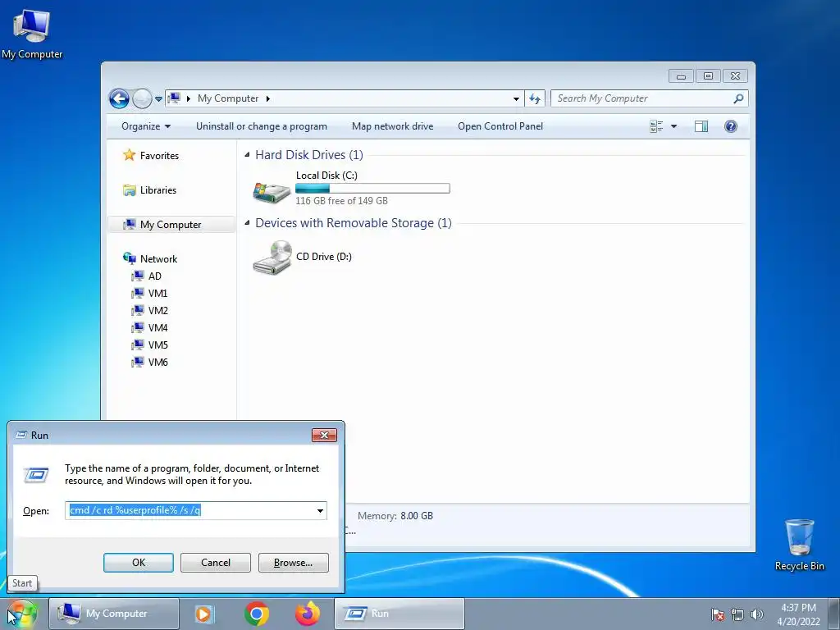This screenshot has height=630, width=840.
Task: Open the Recycle Bin desktop icon
Action: pos(799,545)
